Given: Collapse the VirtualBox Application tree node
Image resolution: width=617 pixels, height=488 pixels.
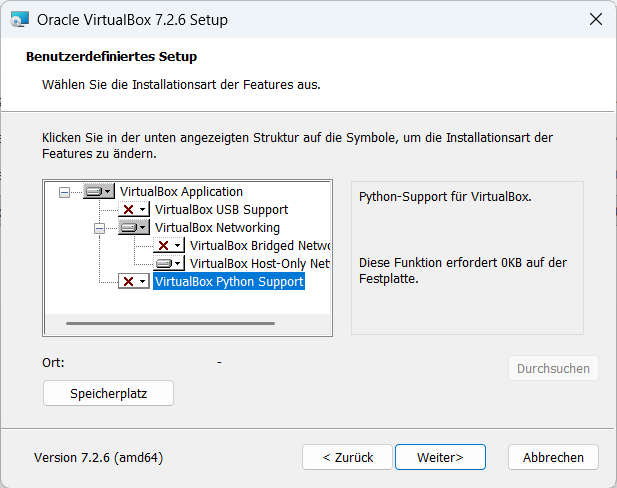Looking at the screenshot, I should pos(65,191).
